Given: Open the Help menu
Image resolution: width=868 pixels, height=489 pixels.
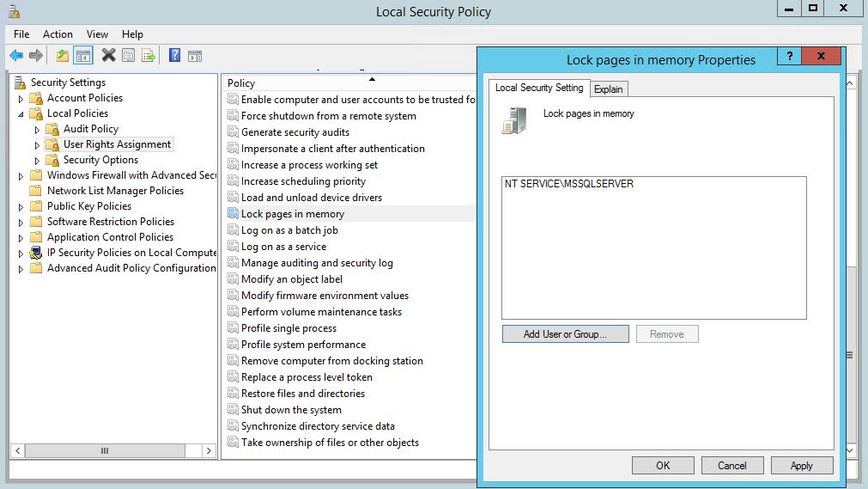Looking at the screenshot, I should pos(132,34).
